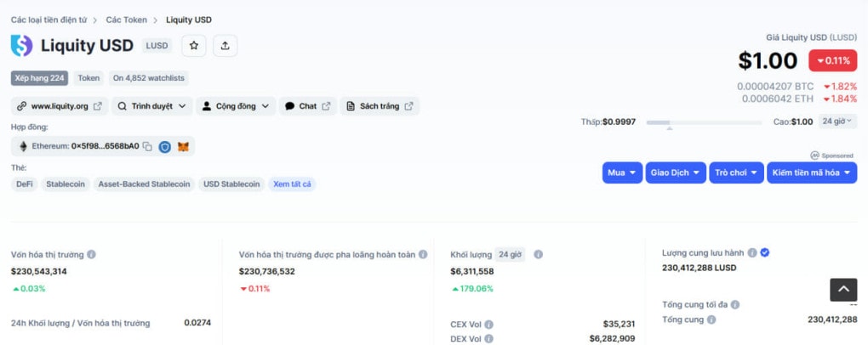Open info icon beside Lượng cung lưu hành
Image resolution: width=868 pixels, height=345 pixels.
[751, 252]
